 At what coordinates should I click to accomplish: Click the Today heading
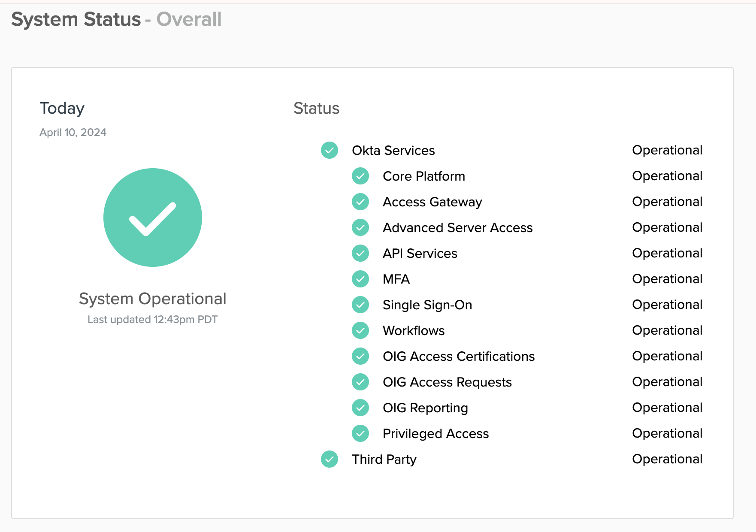pos(62,109)
